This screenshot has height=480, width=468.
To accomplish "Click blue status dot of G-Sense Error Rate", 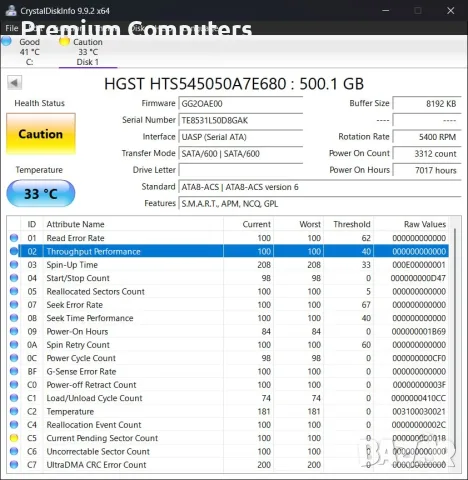I will click(x=14, y=371).
